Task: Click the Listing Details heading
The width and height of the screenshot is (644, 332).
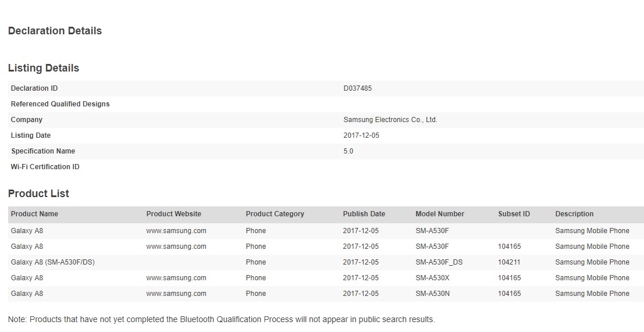Action: tap(43, 68)
